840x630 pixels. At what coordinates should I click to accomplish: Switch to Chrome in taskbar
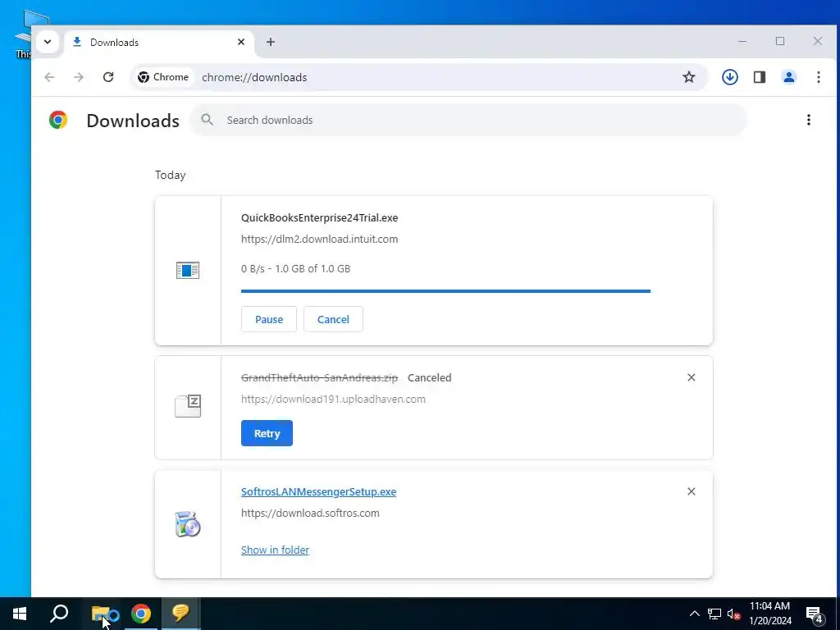click(141, 614)
